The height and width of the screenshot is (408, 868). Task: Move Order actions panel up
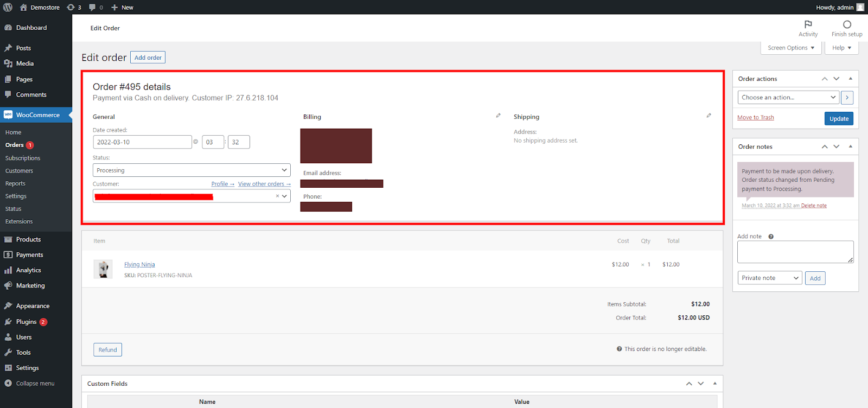tap(825, 79)
